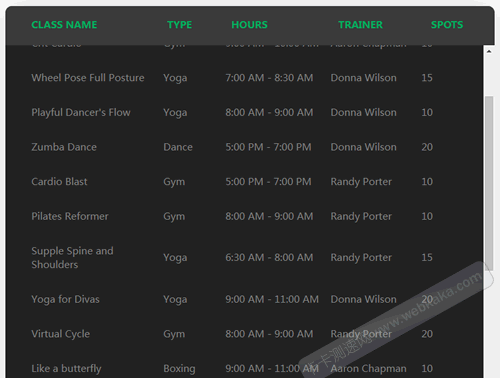Click Supple Spine and Shoulders class
The height and width of the screenshot is (378, 500).
[x=72, y=258]
